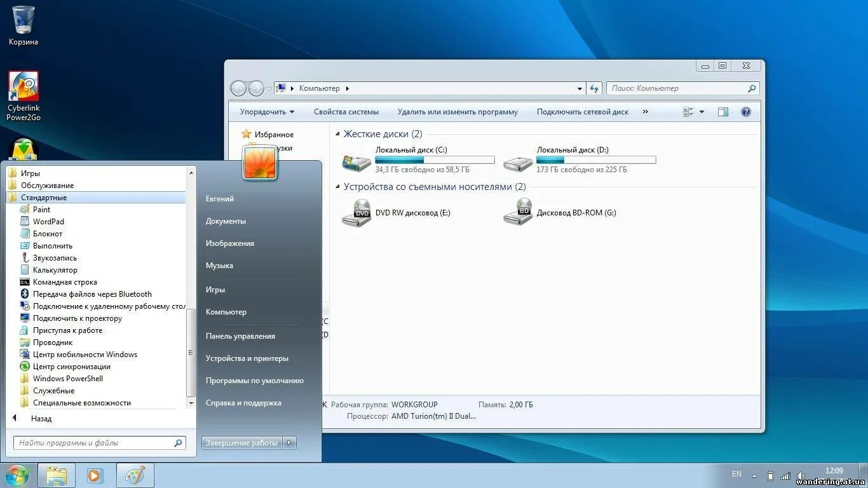Show hidden tray icons arrow
This screenshot has height=488, width=868.
coord(754,475)
